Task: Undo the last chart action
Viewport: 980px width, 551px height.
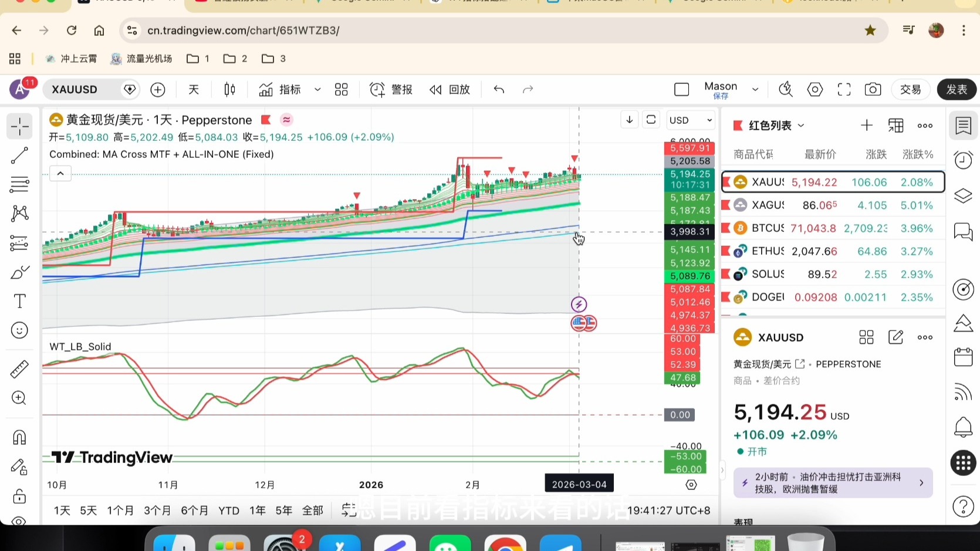Action: coord(499,90)
